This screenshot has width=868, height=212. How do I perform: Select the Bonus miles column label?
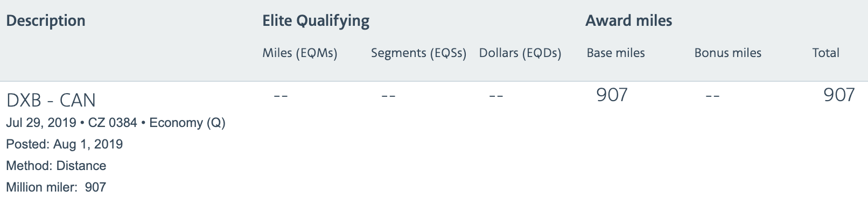coord(727,53)
